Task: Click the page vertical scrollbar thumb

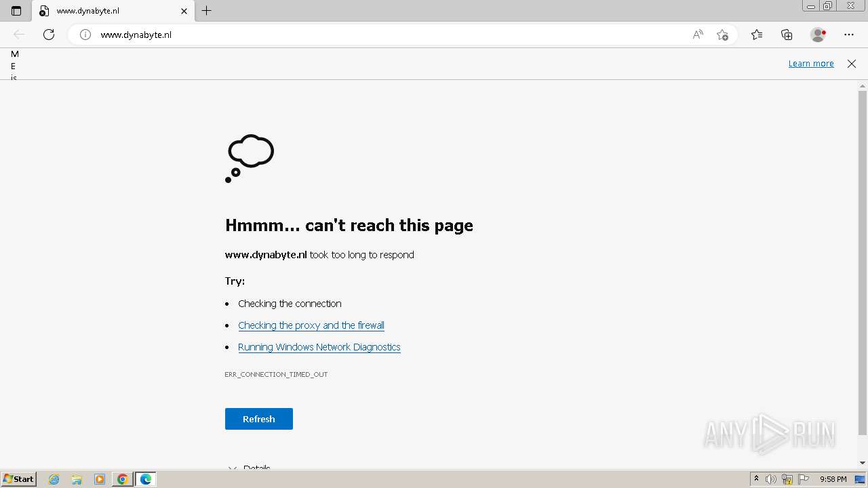Action: click(863, 263)
